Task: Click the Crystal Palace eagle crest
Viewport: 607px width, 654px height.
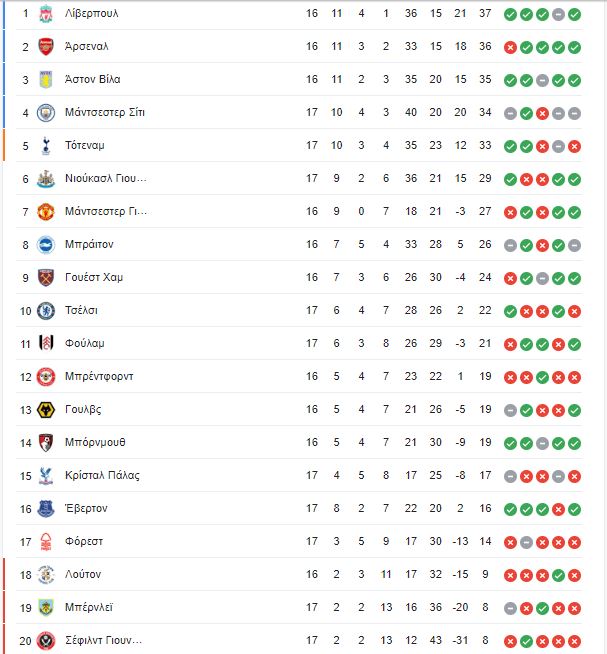Action: pyautogui.click(x=46, y=476)
